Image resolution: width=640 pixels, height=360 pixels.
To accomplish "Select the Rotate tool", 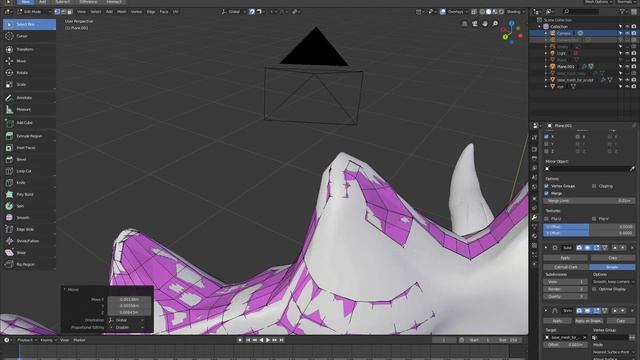I will [x=29, y=73].
